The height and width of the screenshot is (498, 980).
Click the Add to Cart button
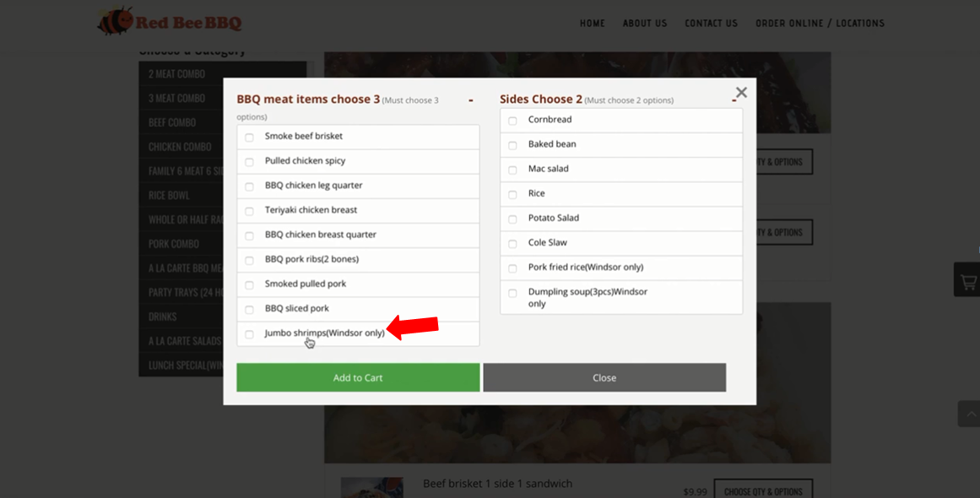click(x=358, y=377)
